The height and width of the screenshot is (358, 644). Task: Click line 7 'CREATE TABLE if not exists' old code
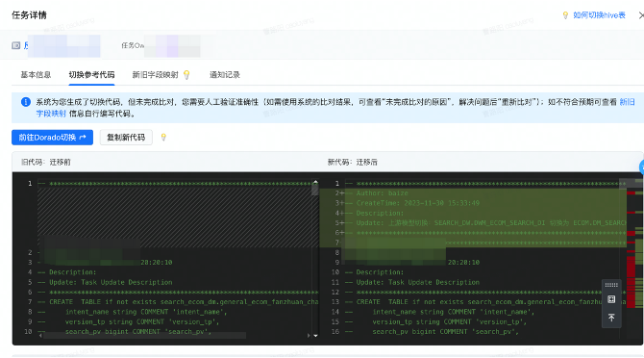pos(184,301)
